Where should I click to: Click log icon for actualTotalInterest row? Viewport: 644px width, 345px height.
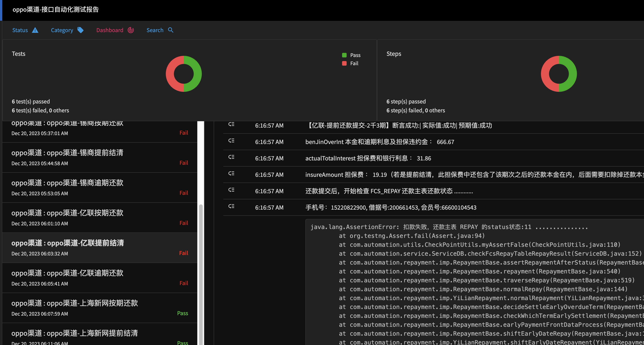click(231, 157)
